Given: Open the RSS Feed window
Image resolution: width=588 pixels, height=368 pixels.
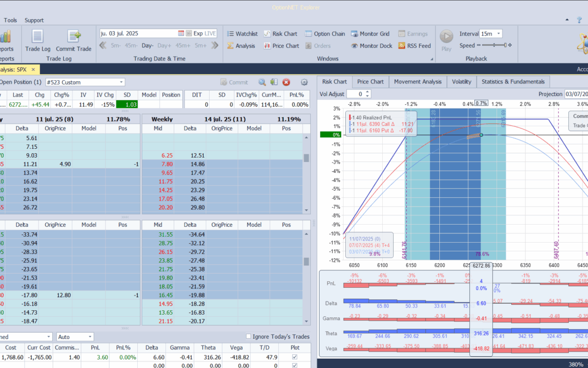Looking at the screenshot, I should (414, 46).
